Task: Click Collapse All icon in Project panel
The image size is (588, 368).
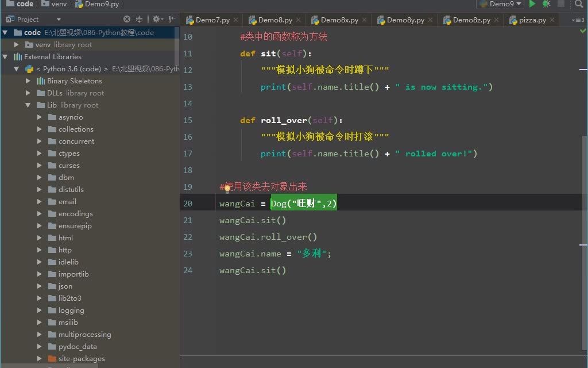Action: [x=139, y=19]
